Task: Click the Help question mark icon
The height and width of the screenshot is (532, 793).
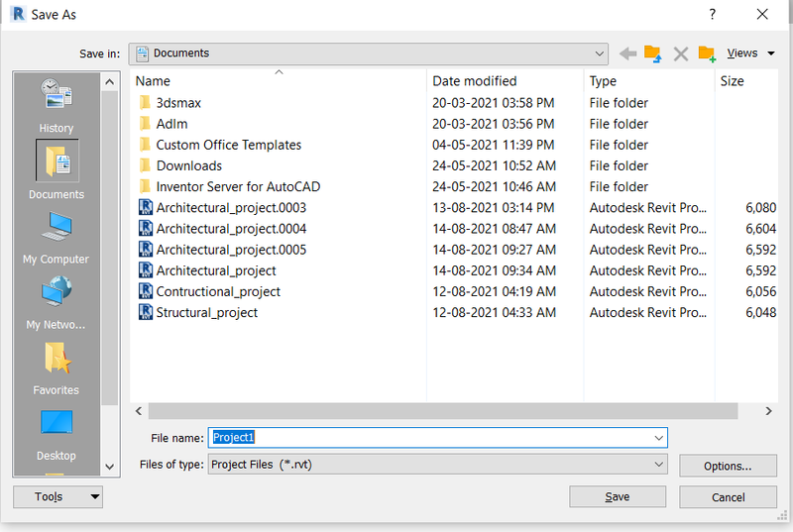Action: [x=712, y=14]
